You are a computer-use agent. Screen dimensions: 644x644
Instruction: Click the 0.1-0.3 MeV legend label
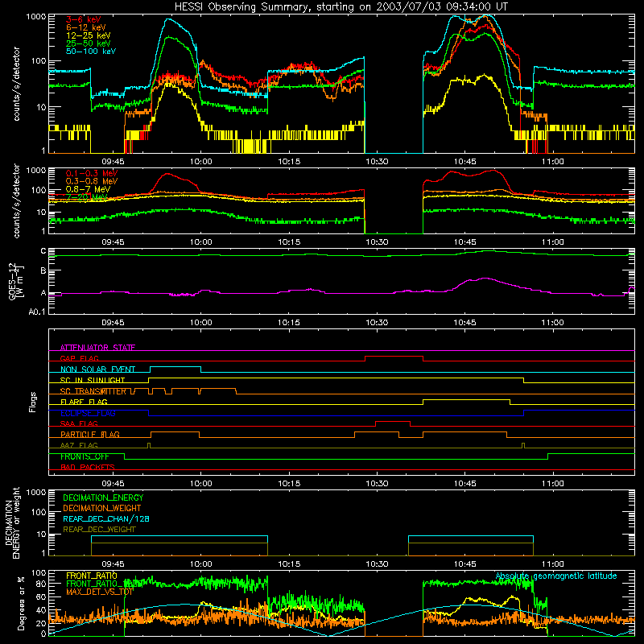pyautogui.click(x=92, y=173)
